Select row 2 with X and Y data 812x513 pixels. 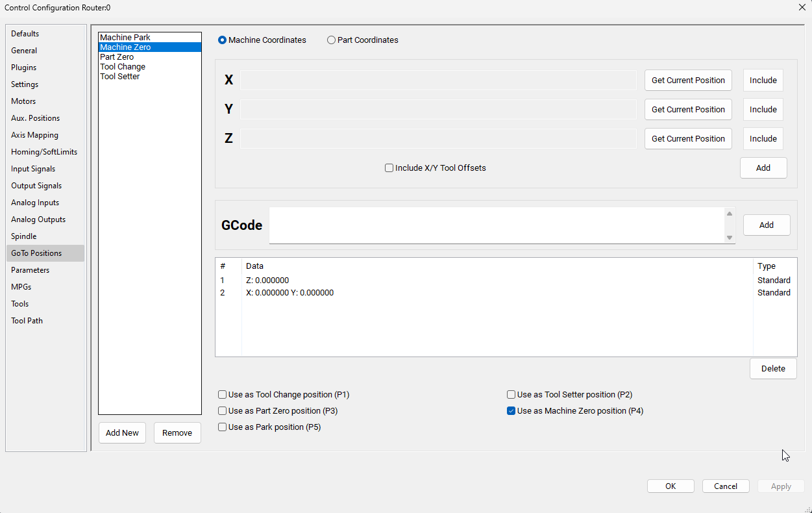pos(290,293)
